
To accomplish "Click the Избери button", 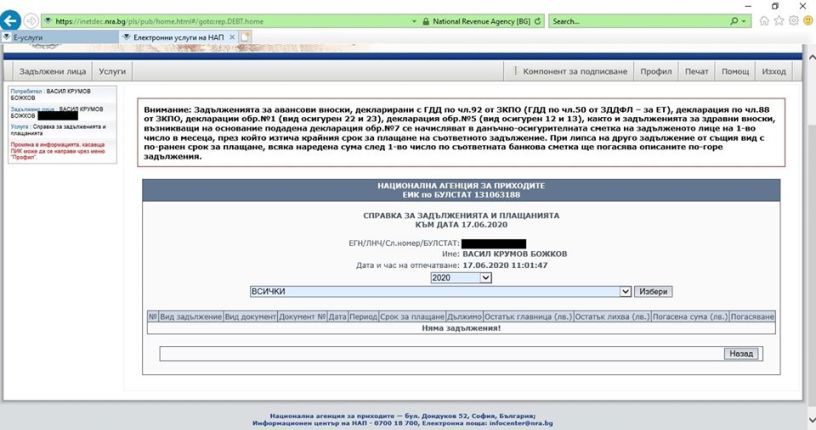I will point(653,291).
